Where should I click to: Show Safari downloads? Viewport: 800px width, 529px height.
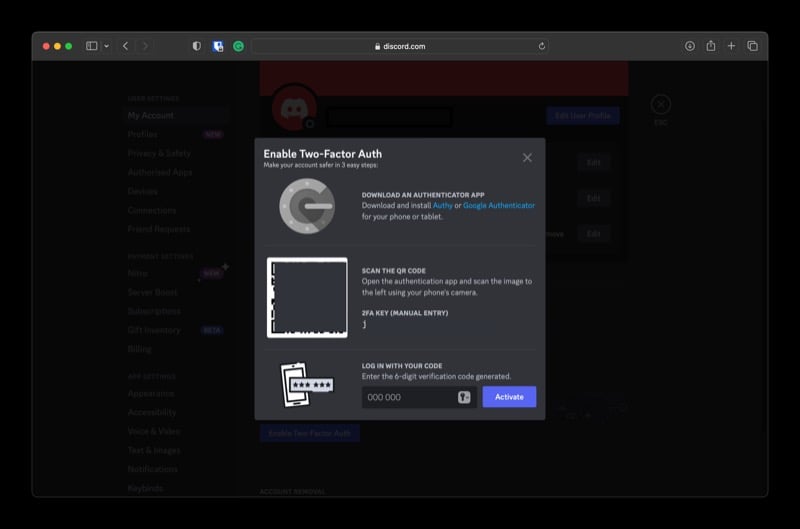pos(690,46)
